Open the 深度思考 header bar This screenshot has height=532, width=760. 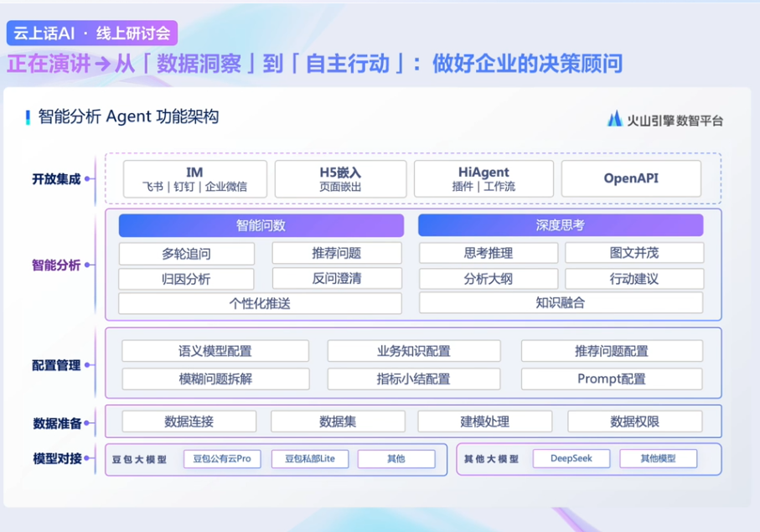point(561,225)
